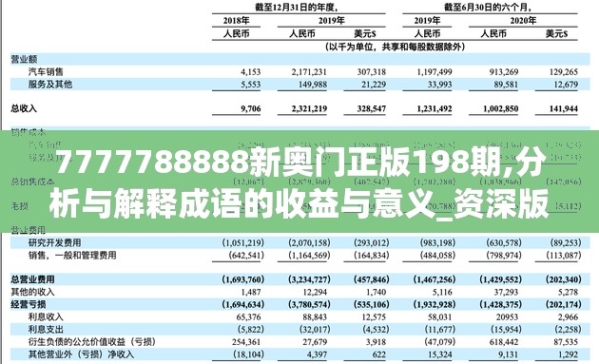
Task: Click the 总收入 value 9,706
Action: coord(251,109)
